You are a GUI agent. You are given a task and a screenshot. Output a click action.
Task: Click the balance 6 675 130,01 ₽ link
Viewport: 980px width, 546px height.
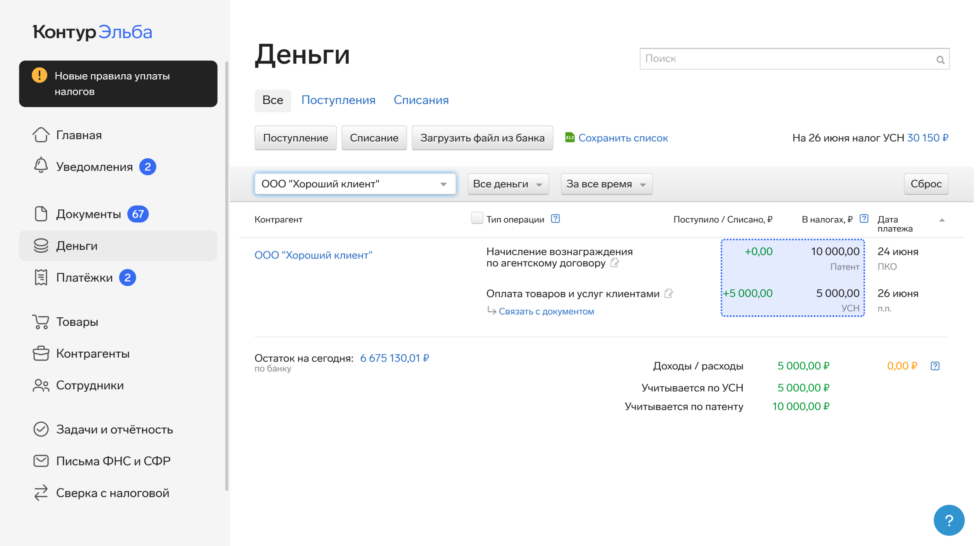[x=394, y=358]
